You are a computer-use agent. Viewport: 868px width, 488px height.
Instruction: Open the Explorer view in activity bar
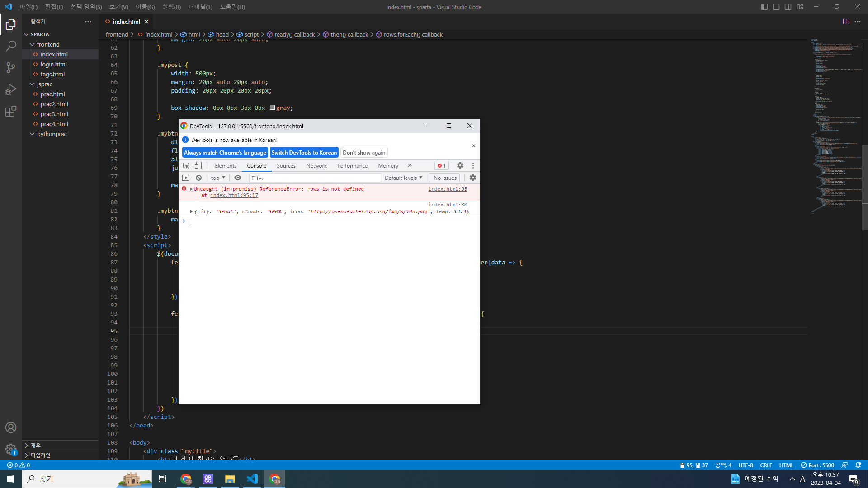pyautogui.click(x=11, y=24)
